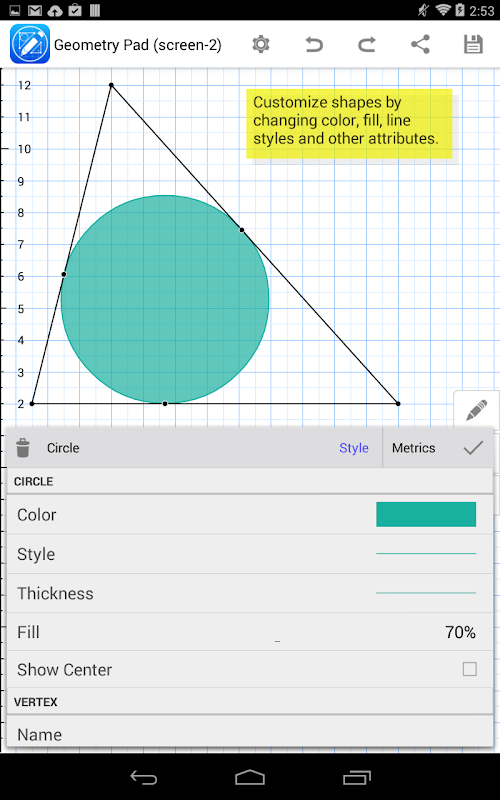
Task: Select the yellow note about customizing shapes
Action: (349, 124)
